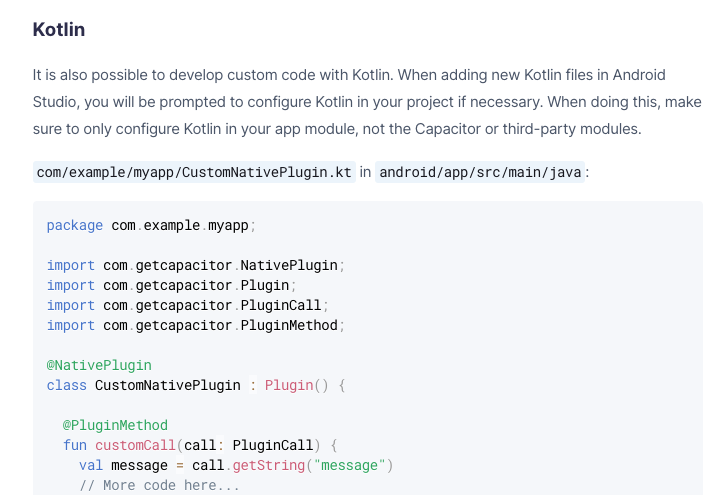Click the com.getcapacitor.Plugin import line
Screen dimensions: 720x495
click(x=172, y=286)
